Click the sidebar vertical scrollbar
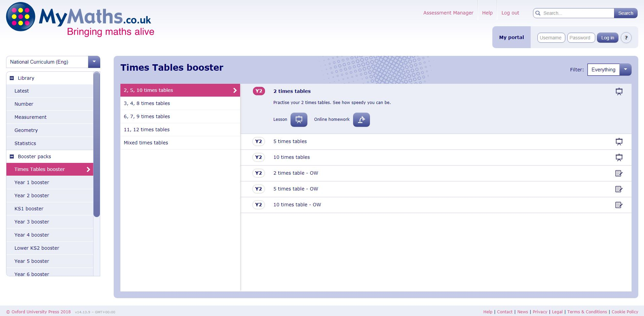This screenshot has width=644, height=316. click(97, 144)
